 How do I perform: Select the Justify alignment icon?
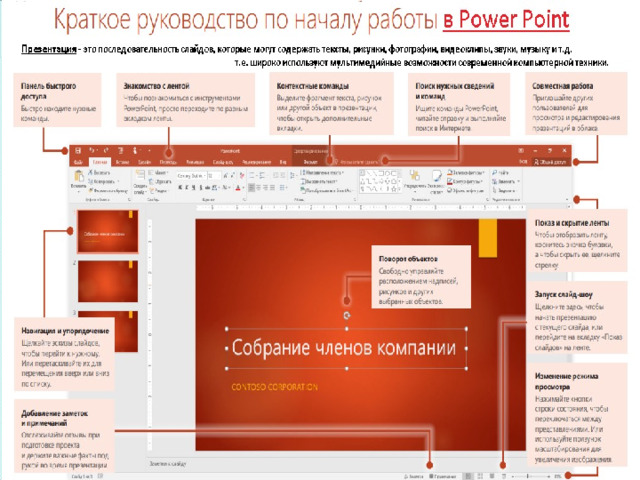[272, 187]
